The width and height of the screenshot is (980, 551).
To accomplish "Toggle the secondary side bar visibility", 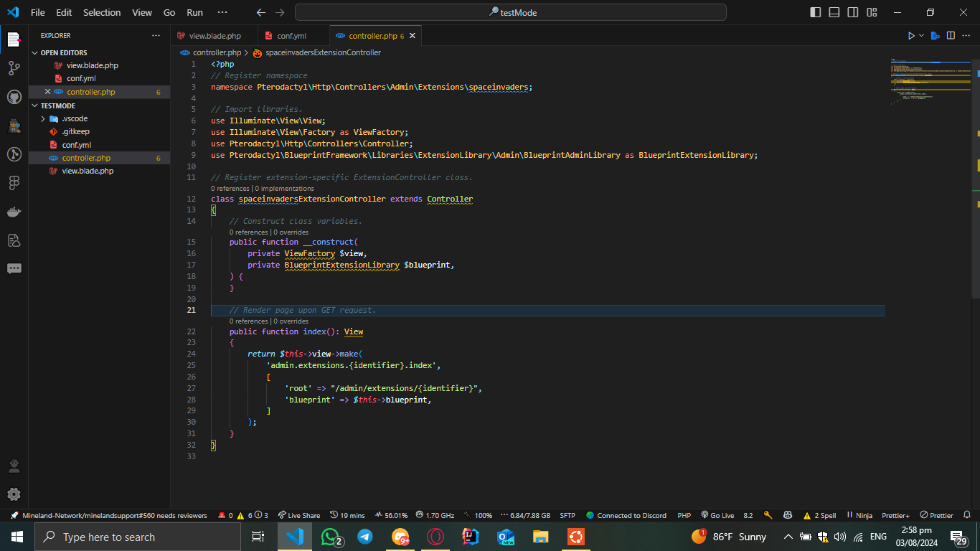I will 853,12.
